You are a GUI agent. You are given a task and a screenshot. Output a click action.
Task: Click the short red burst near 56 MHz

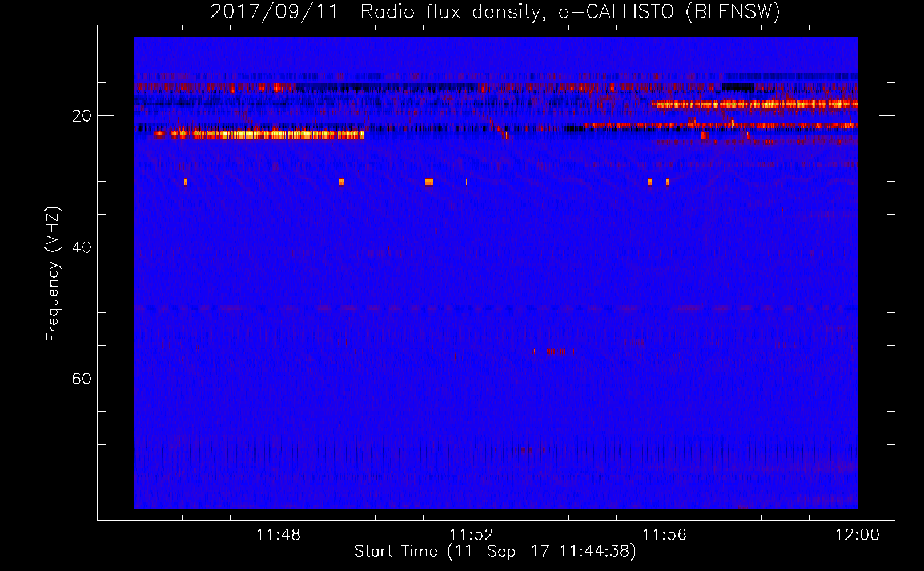coord(560,352)
